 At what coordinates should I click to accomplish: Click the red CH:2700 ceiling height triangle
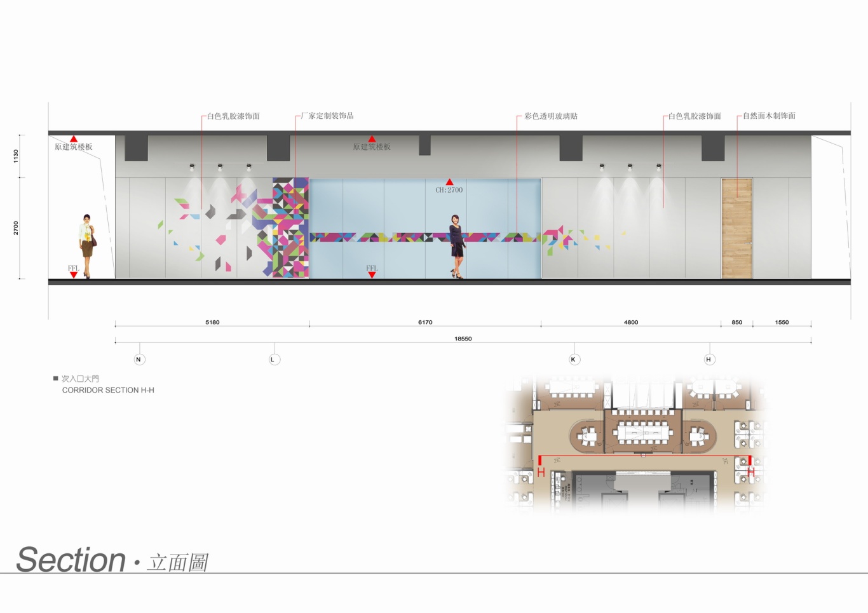tap(449, 182)
